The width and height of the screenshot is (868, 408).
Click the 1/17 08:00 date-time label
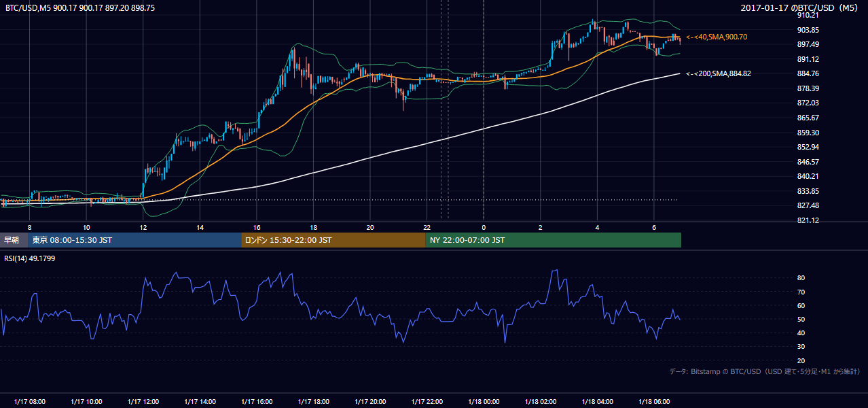(x=29, y=402)
